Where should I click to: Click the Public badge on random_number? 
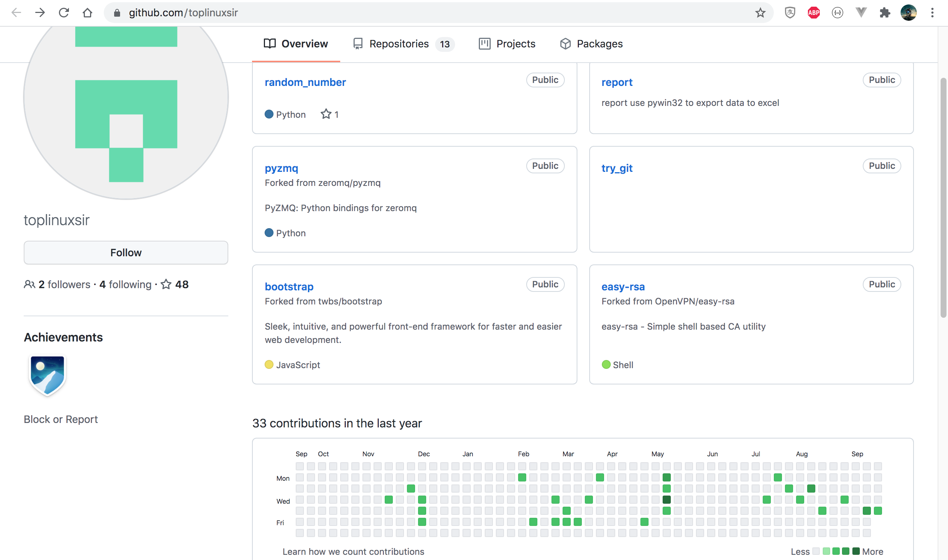(x=545, y=80)
